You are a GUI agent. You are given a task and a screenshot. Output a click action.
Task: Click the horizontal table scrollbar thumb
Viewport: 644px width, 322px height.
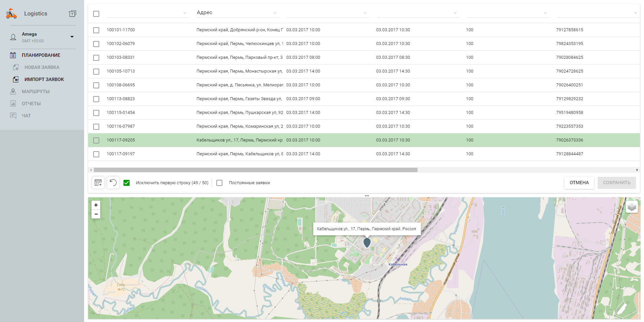[x=255, y=170]
